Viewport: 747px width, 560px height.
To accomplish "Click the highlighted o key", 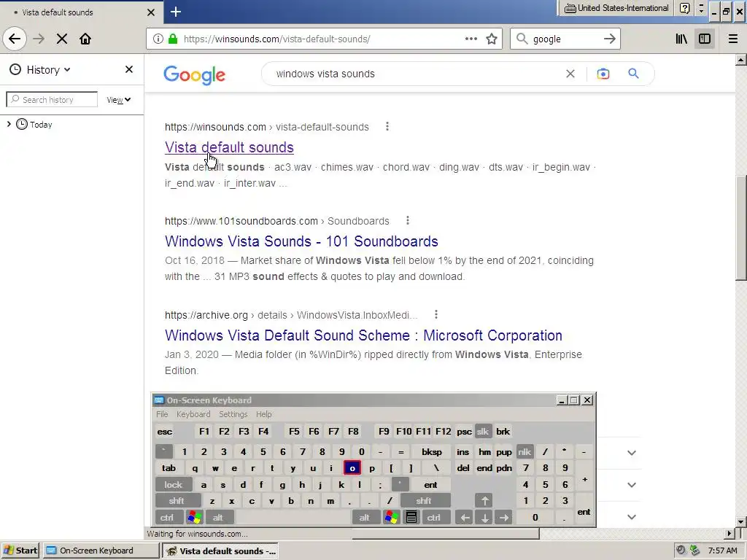I will [352, 468].
